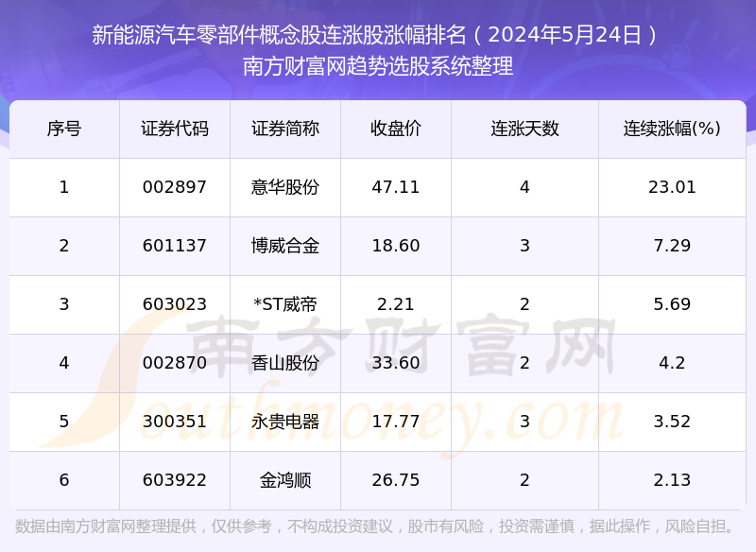Viewport: 756px width, 552px height.
Task: Click gain value 3.52
Action: click(x=672, y=422)
